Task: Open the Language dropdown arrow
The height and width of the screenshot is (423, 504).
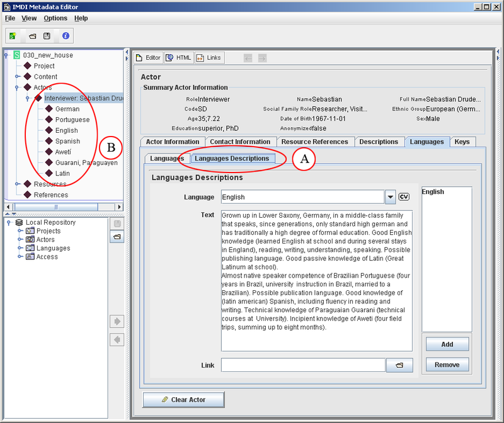Action: (x=391, y=198)
